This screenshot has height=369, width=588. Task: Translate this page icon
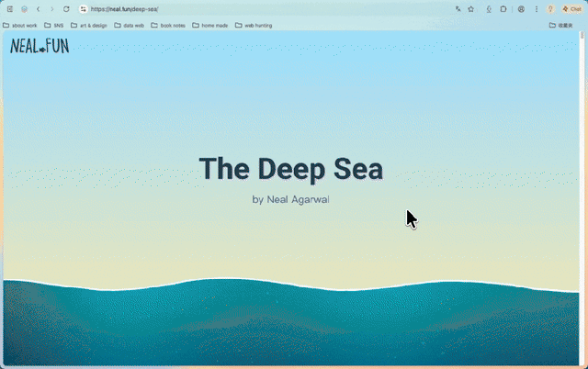point(458,9)
